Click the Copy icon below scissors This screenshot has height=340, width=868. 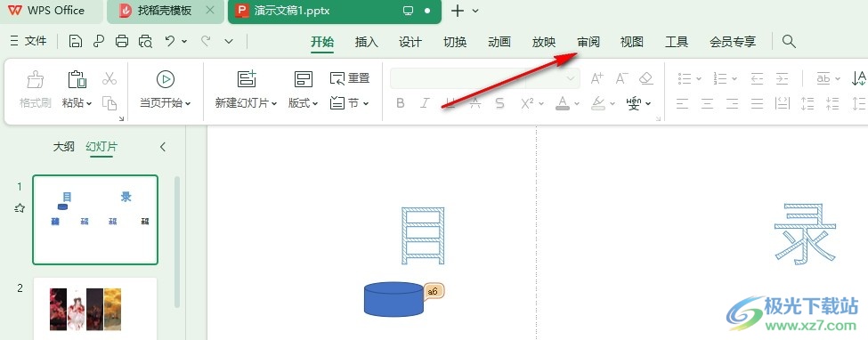tap(110, 103)
